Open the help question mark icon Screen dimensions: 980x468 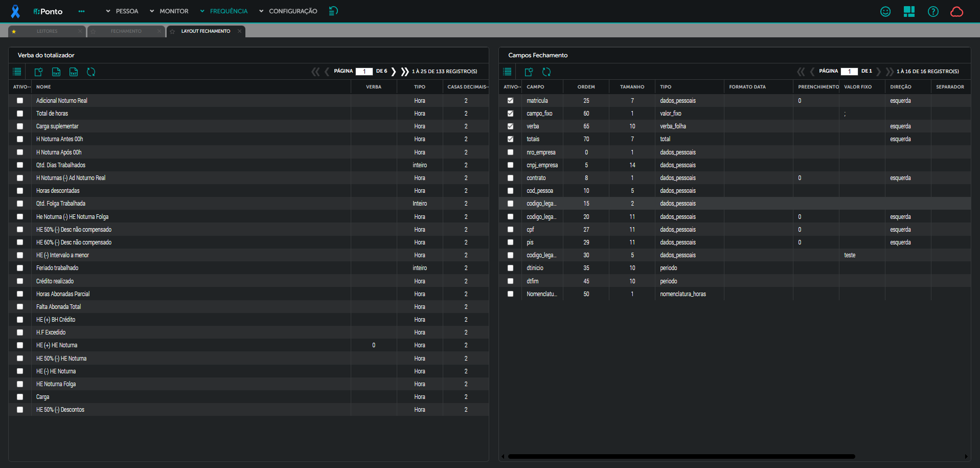[x=933, y=11]
